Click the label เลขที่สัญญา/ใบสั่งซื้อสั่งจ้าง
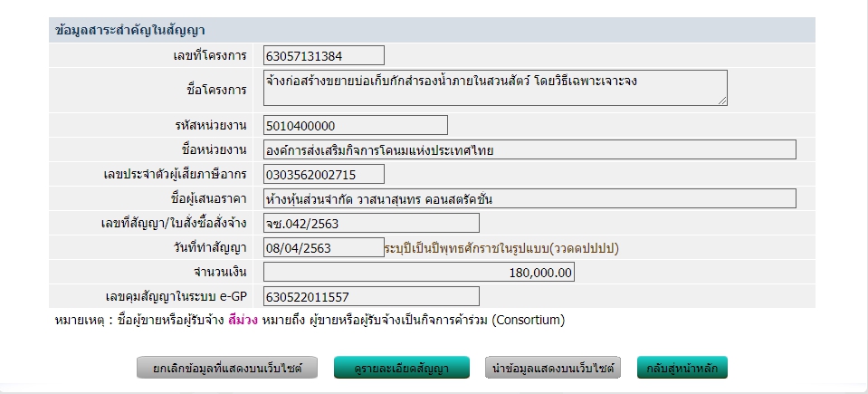 pos(174,224)
